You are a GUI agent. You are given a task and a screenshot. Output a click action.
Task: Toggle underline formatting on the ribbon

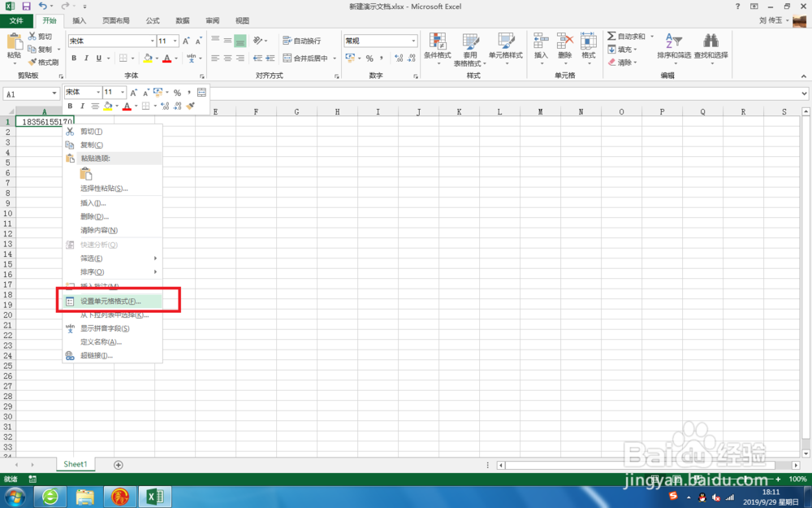(97, 57)
